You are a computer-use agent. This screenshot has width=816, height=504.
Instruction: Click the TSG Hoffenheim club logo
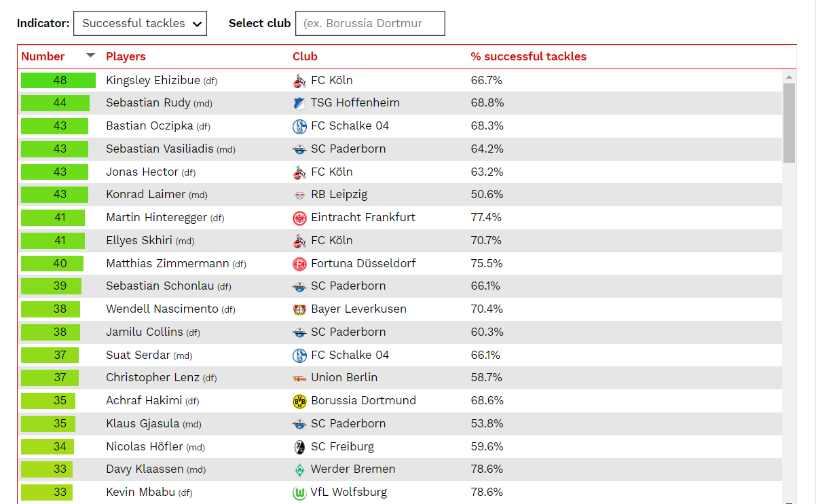[299, 103]
